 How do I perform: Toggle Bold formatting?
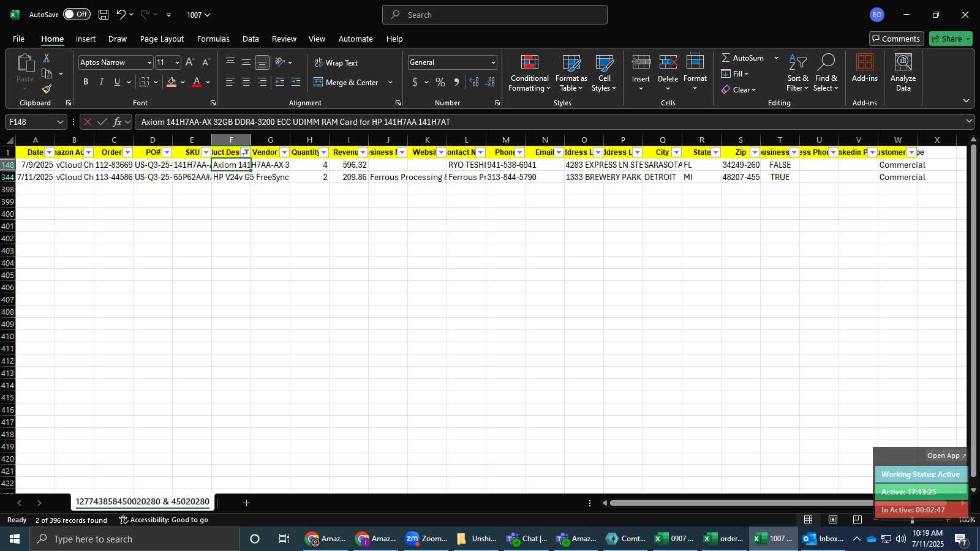[86, 82]
